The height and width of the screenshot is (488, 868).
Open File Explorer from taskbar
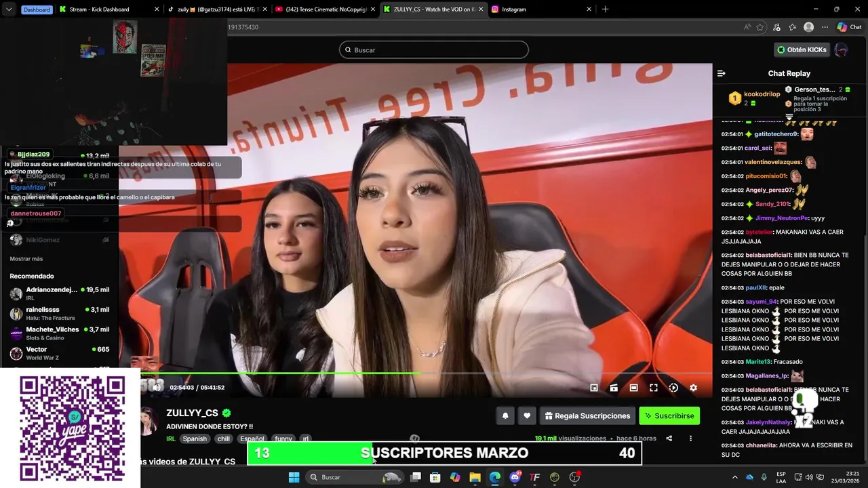[x=475, y=477]
